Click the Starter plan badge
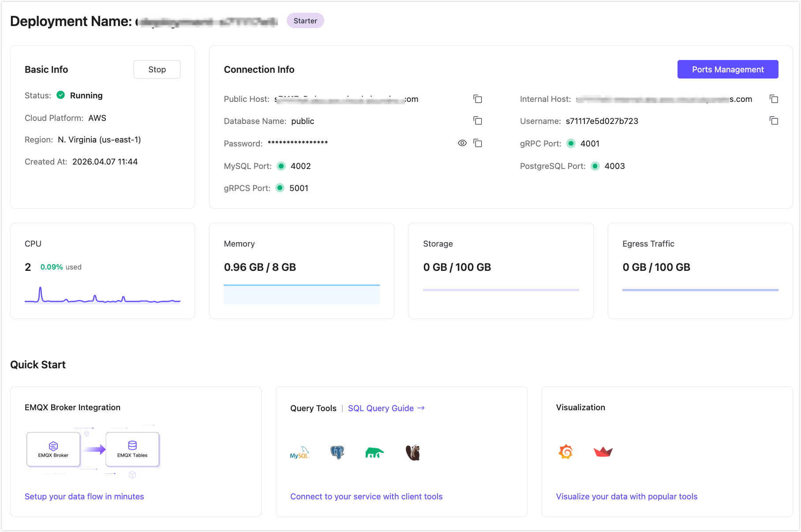The image size is (801, 532). click(305, 20)
